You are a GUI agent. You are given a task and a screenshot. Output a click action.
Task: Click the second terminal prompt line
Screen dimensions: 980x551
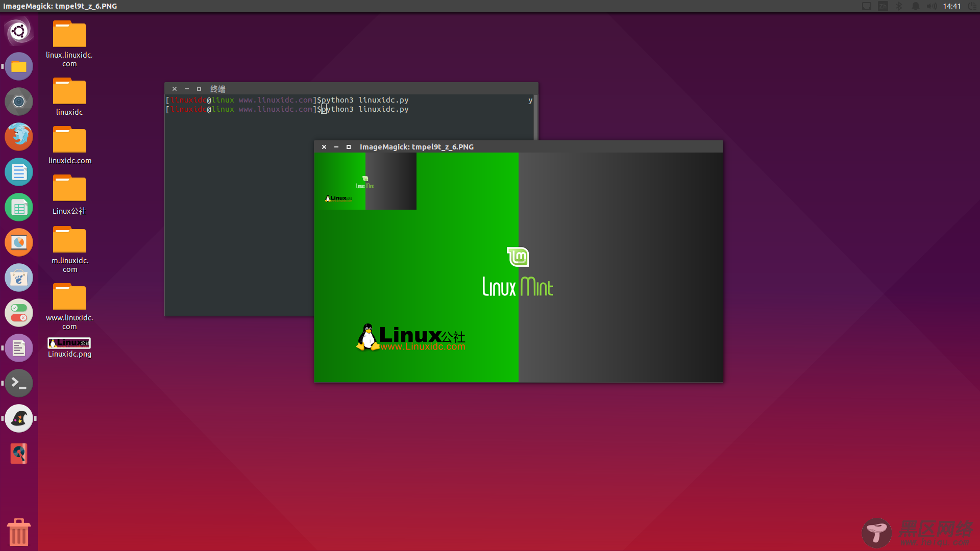pos(287,109)
